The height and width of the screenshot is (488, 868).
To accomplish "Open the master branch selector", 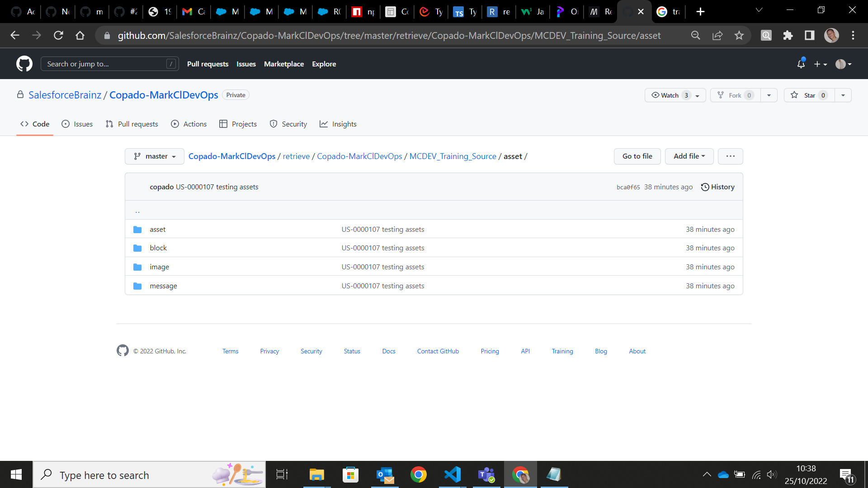I will (154, 156).
